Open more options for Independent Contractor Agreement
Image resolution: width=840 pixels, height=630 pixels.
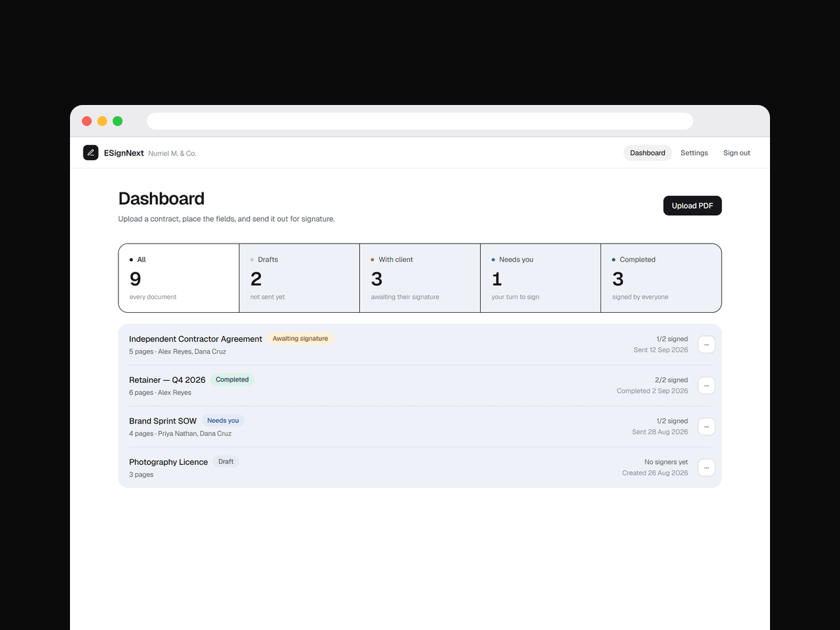(706, 344)
